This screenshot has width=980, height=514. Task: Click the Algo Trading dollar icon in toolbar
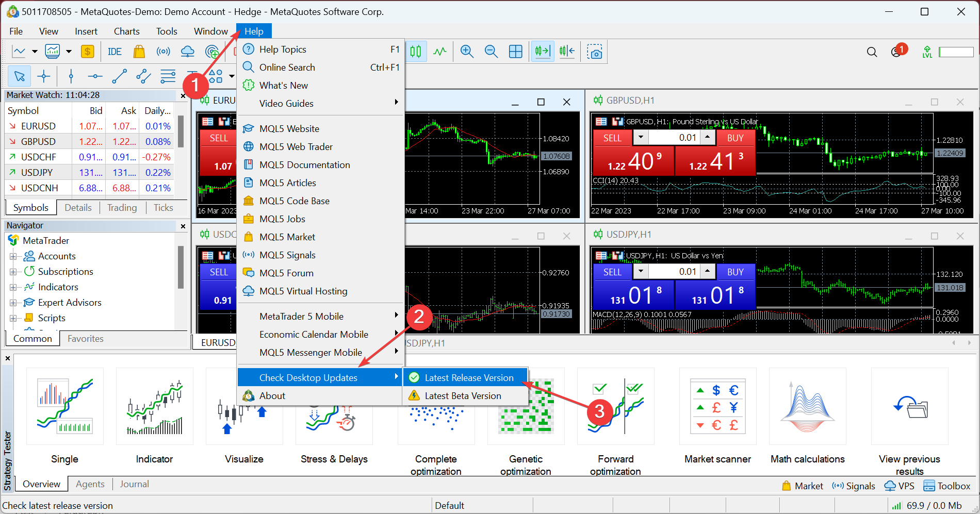click(x=87, y=52)
